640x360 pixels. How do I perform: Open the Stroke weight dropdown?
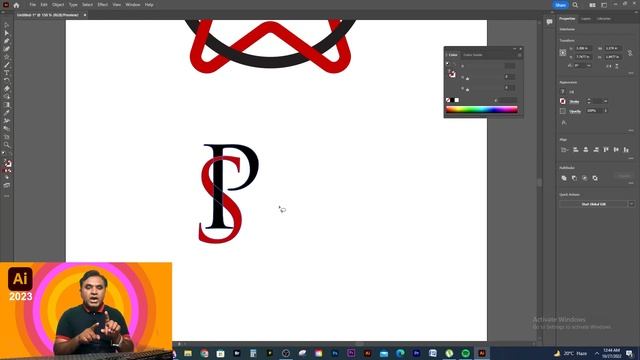point(606,101)
